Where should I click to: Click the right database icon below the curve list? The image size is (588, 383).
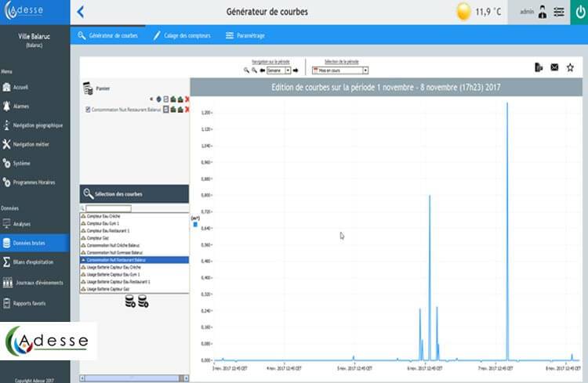pos(143,302)
